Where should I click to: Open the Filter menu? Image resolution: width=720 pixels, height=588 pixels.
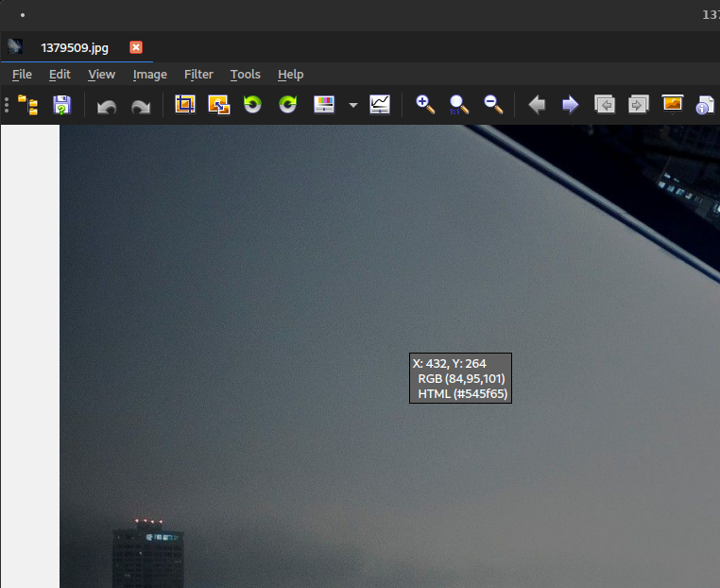pos(198,75)
